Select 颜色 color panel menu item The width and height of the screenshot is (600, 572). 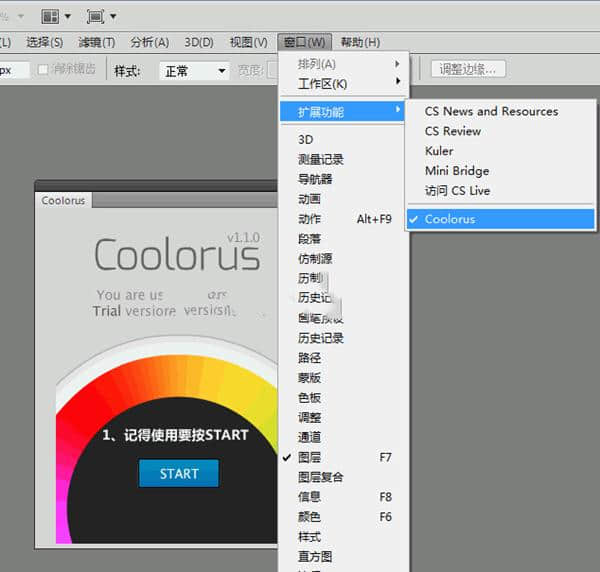310,517
